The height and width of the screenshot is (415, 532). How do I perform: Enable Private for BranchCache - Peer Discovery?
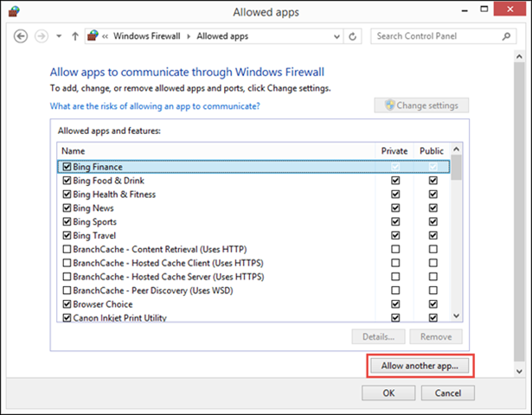(x=395, y=290)
